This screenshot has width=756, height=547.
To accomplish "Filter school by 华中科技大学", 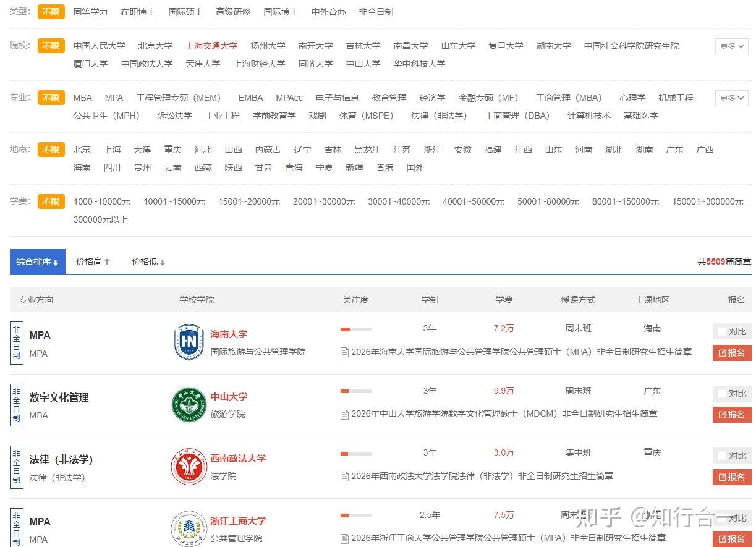I will tap(419, 64).
